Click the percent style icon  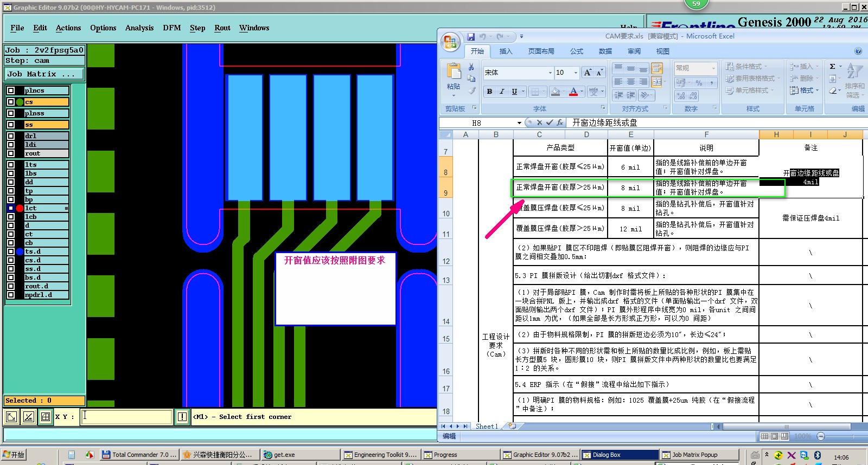tap(699, 83)
